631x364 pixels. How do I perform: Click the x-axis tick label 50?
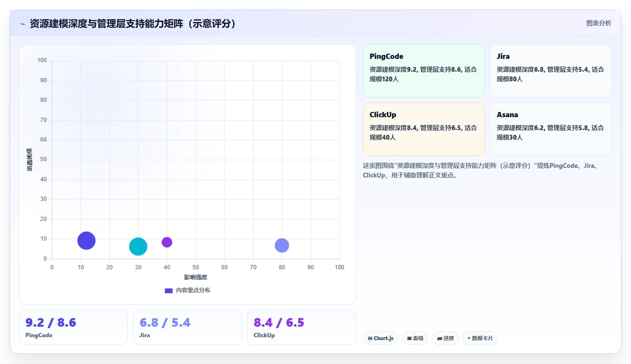(x=195, y=267)
